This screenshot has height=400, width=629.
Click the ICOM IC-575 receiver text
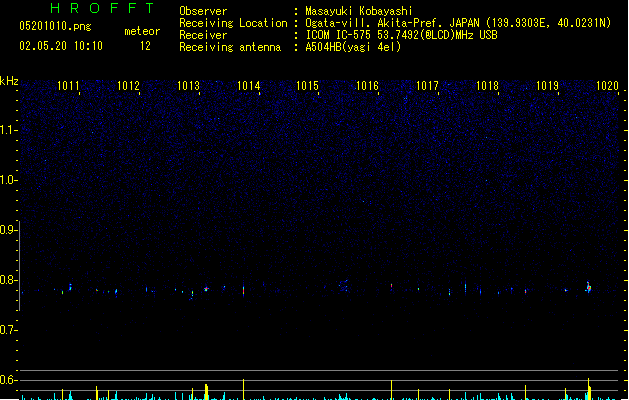point(401,35)
